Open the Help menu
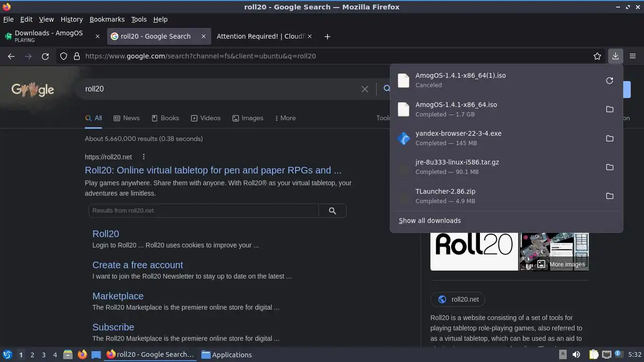The image size is (644, 362). (160, 19)
